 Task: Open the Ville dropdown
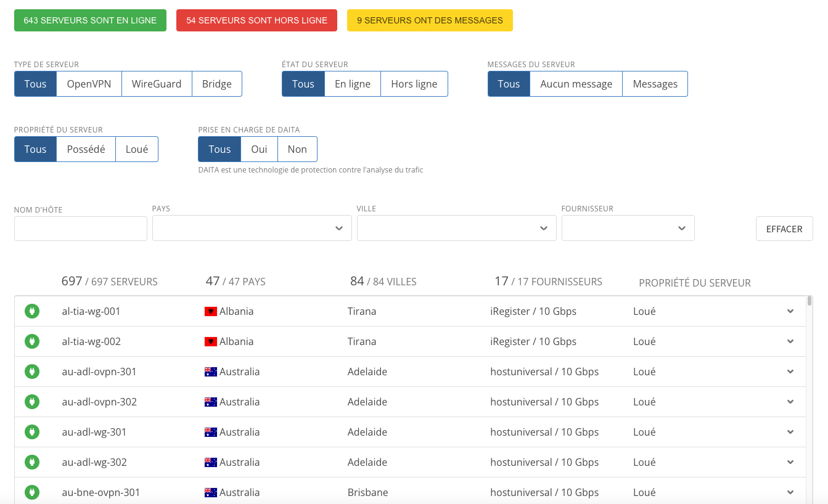(456, 228)
